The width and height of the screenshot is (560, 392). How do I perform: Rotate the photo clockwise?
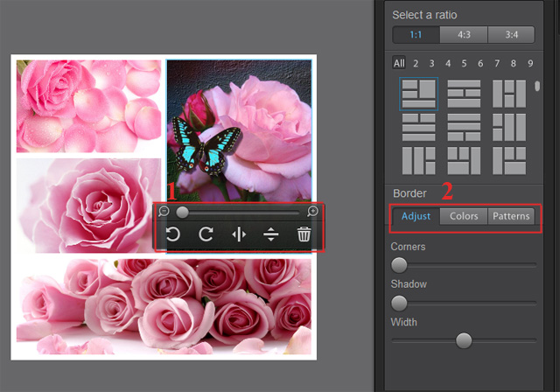click(x=206, y=234)
